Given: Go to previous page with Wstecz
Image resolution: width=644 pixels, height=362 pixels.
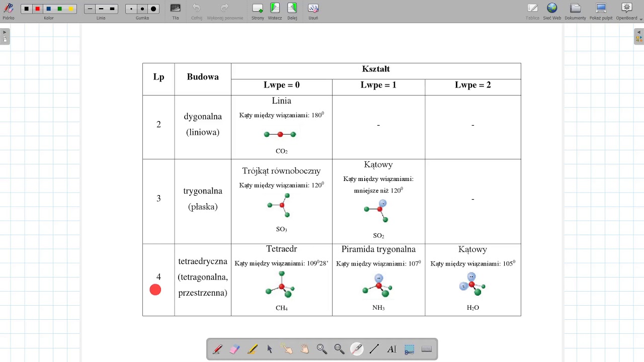Looking at the screenshot, I should click(275, 11).
